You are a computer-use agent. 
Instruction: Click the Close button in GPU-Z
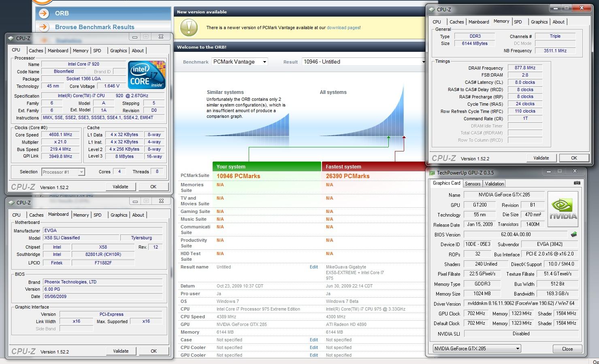pyautogui.click(x=567, y=349)
